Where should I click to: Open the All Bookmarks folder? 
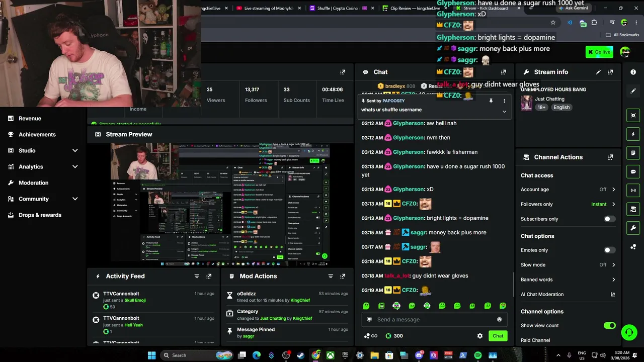(x=622, y=35)
